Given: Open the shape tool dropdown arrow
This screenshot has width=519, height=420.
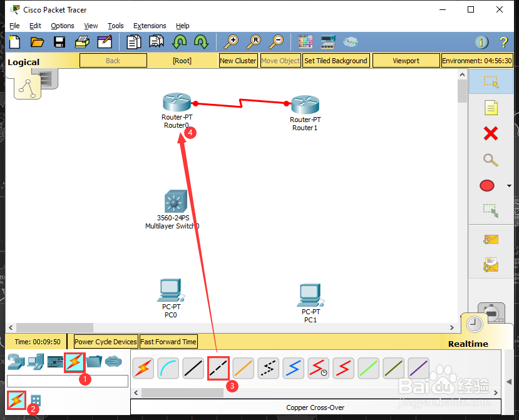Looking at the screenshot, I should tap(509, 186).
